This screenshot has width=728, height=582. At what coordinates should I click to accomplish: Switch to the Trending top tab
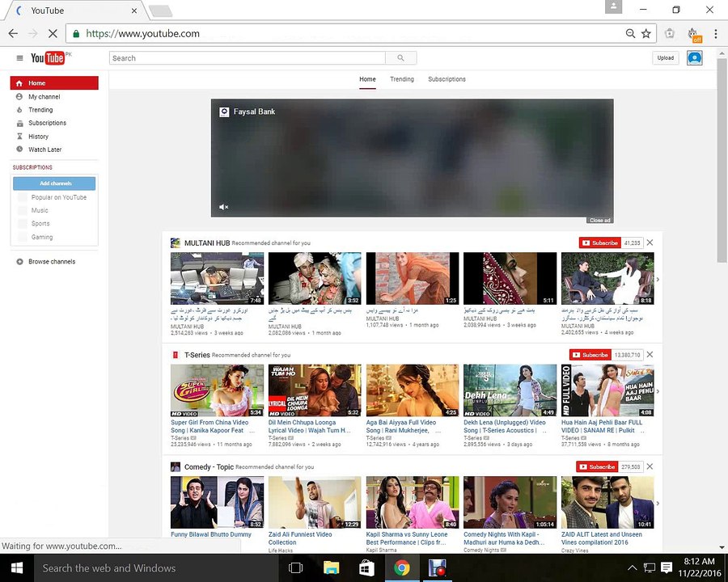click(x=401, y=79)
